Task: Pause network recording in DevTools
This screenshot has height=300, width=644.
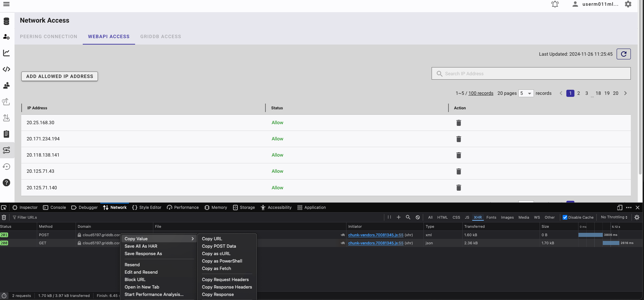Action: click(x=389, y=217)
